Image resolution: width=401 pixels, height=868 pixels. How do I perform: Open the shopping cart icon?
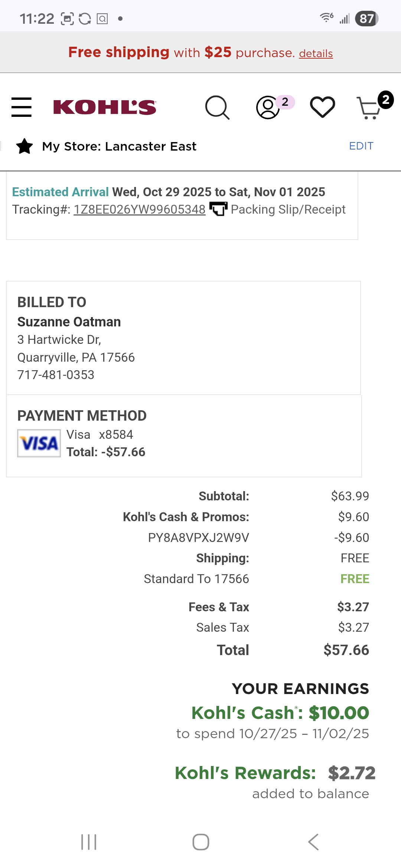[x=369, y=108]
